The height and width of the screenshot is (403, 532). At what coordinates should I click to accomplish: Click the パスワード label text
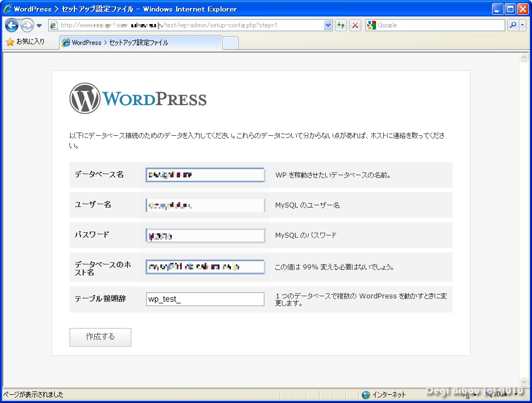(x=92, y=234)
